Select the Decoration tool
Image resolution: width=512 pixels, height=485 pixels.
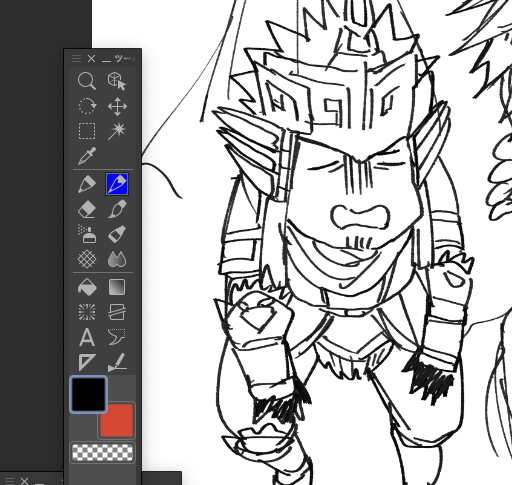tap(117, 234)
